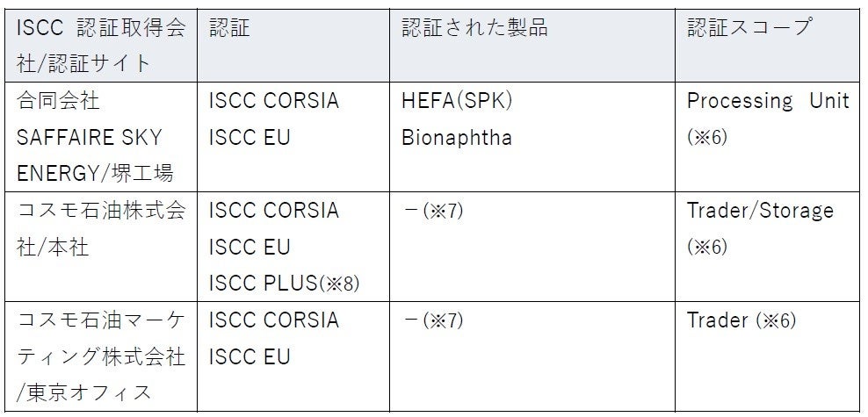Viewport: 868px width, 417px height.
Task: Select the Processing Unit scope text
Action: click(768, 101)
